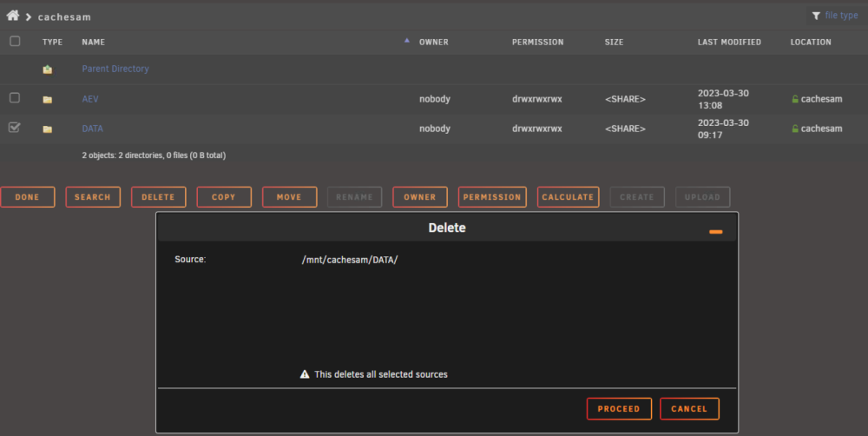The image size is (868, 436).
Task: Open the file type filter
Action: pos(816,16)
